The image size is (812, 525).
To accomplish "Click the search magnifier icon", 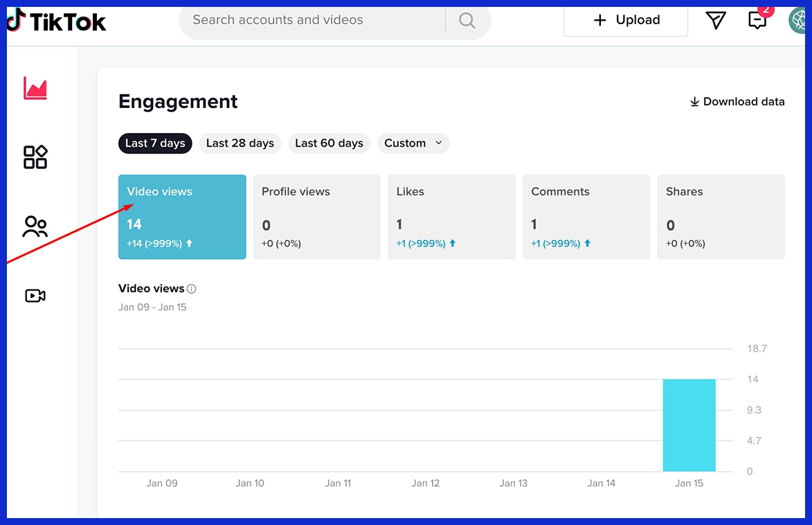I will pos(467,20).
